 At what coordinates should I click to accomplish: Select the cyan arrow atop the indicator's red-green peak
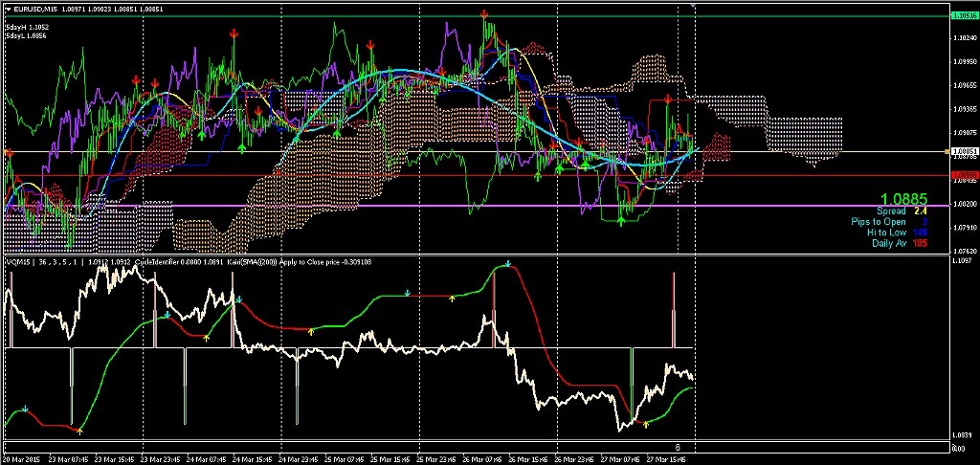[x=508, y=263]
